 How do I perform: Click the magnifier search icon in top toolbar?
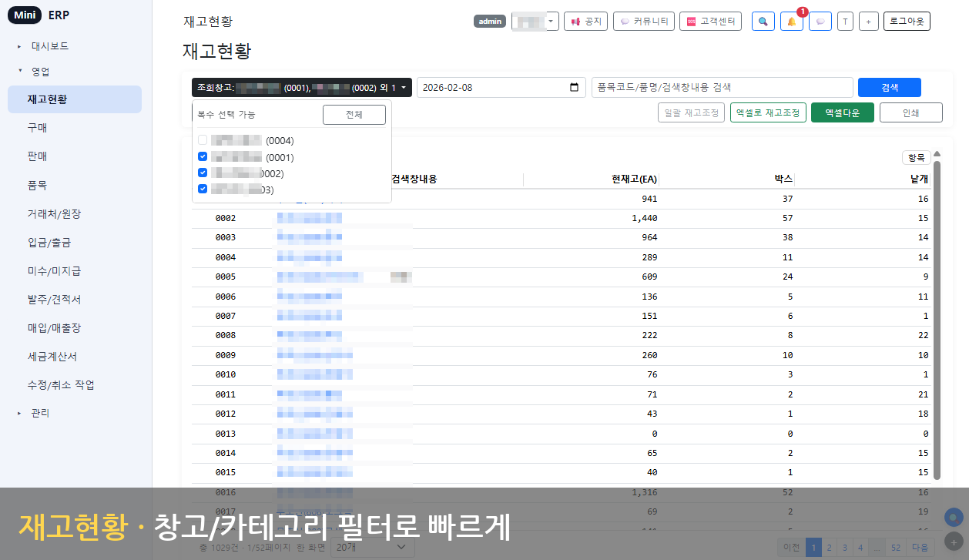[x=763, y=22]
